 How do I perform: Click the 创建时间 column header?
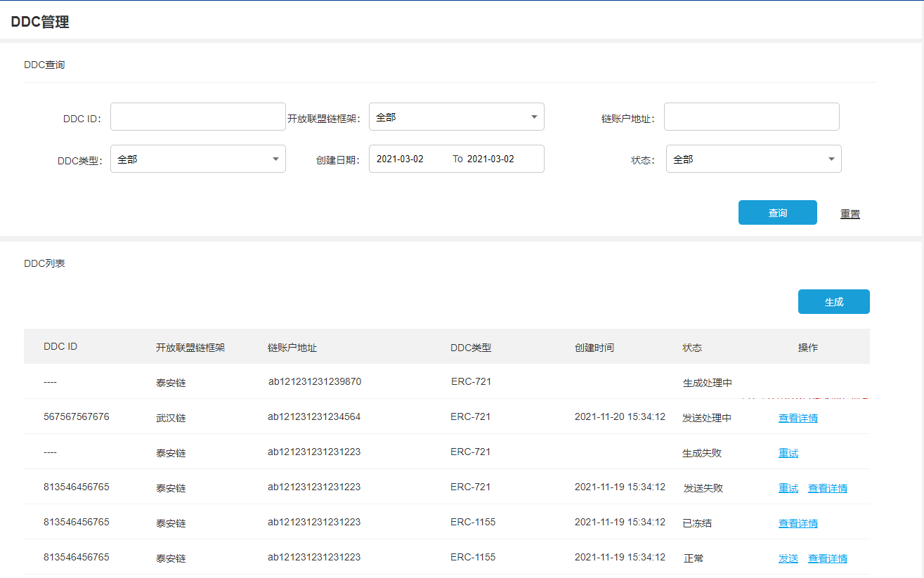[594, 348]
